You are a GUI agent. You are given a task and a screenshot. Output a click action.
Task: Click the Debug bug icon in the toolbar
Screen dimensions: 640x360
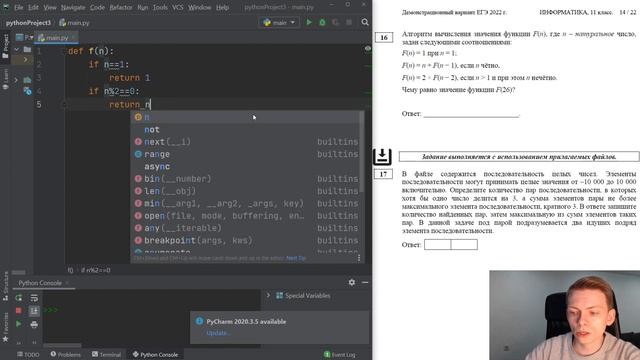(x=322, y=22)
